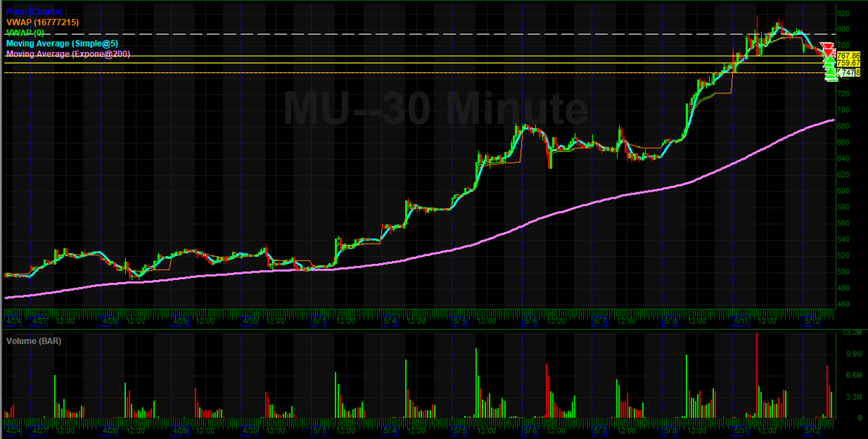The image size is (868, 439).
Task: Click the 3.3M volume axis value
Action: 854,397
